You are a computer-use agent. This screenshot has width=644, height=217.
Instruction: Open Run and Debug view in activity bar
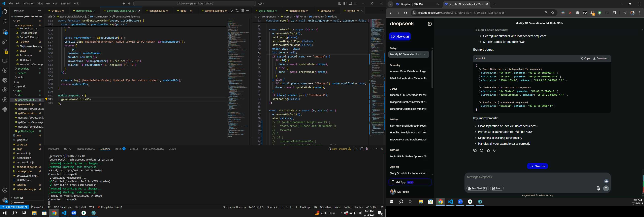pos(5,41)
